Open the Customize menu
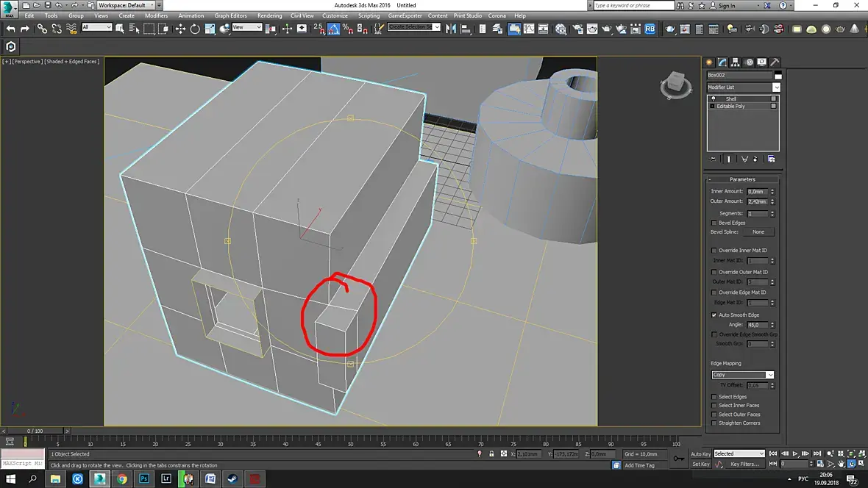The width and height of the screenshot is (868, 488). tap(335, 15)
